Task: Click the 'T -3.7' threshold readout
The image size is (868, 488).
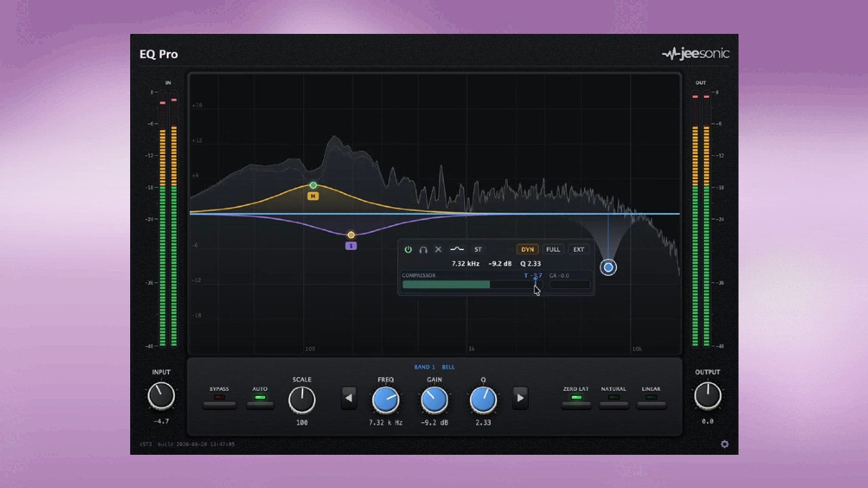Action: pos(534,276)
